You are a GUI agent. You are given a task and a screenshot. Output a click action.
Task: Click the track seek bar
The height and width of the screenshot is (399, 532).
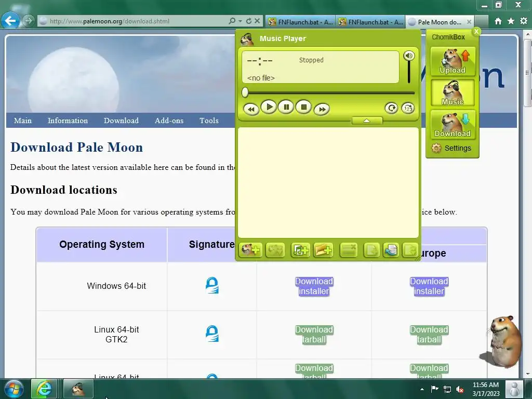(x=328, y=92)
